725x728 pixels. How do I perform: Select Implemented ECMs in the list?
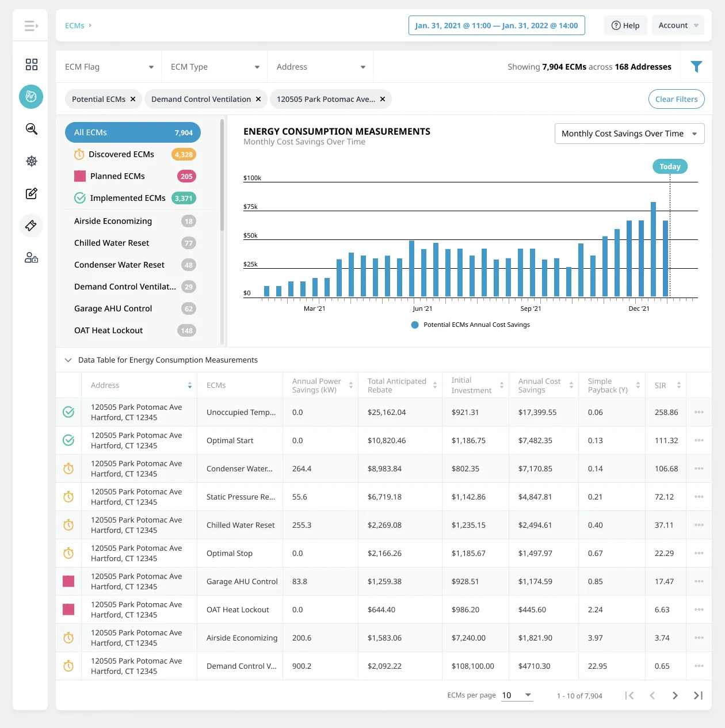coord(135,198)
